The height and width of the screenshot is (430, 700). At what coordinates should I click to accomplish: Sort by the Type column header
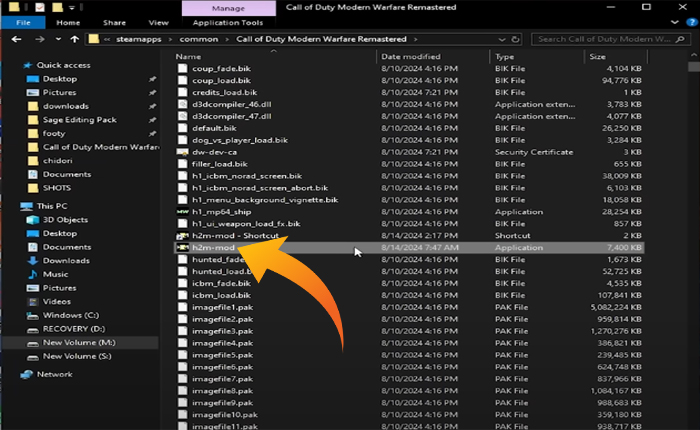[504, 57]
